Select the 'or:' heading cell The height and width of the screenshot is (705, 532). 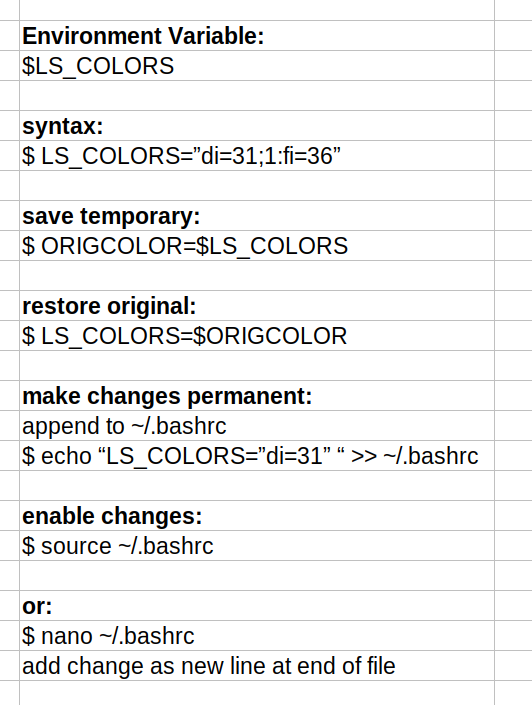[257, 606]
